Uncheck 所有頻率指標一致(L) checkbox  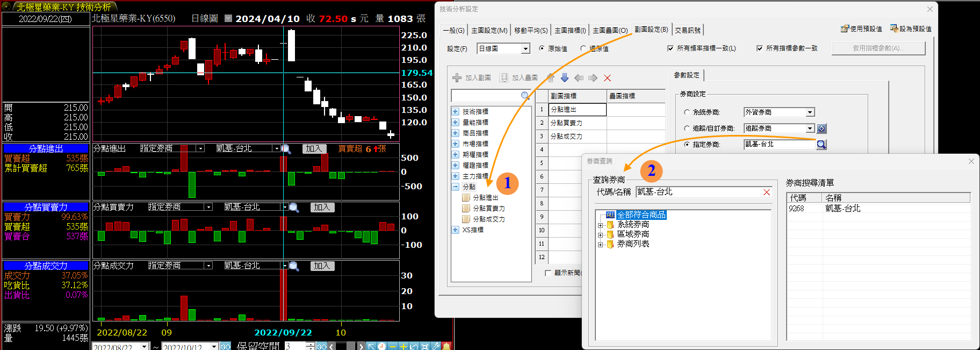coord(670,48)
